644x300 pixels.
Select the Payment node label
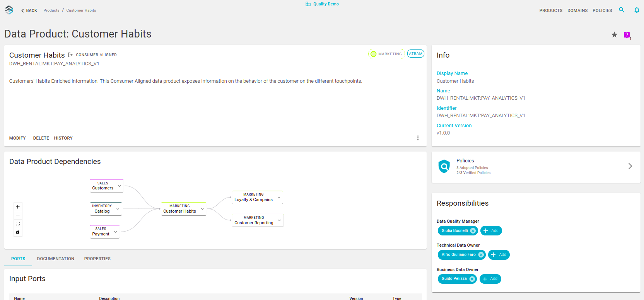tap(101, 234)
